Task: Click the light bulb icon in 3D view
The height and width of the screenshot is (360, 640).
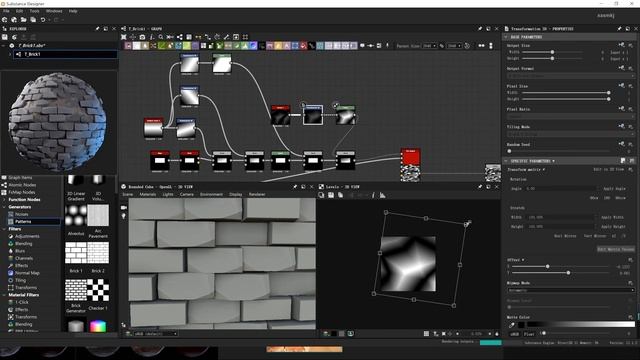Action: 124,216
